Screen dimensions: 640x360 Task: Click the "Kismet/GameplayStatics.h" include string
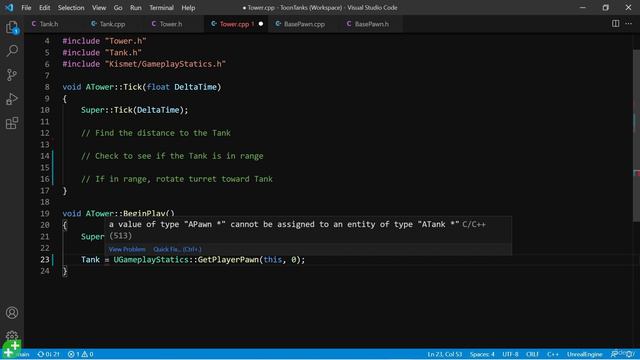point(165,64)
